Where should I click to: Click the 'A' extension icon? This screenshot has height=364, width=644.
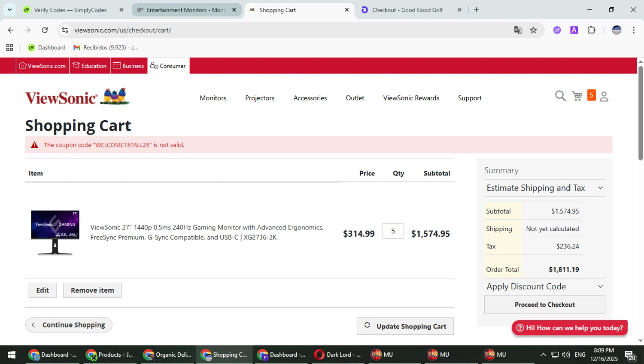[574, 30]
